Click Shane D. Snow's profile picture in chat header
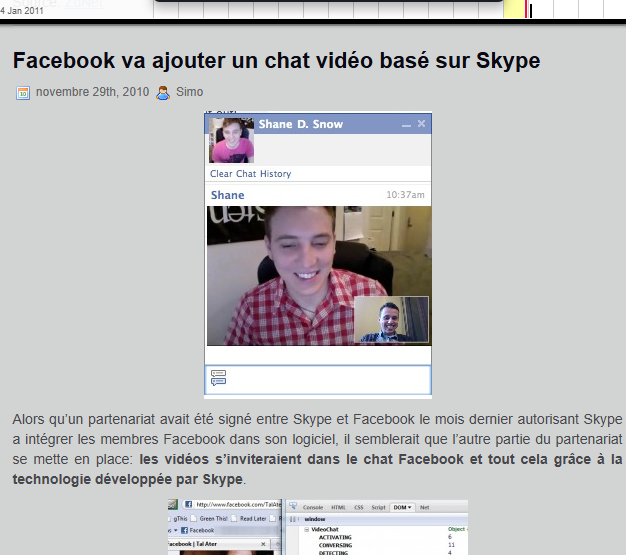 [x=231, y=140]
